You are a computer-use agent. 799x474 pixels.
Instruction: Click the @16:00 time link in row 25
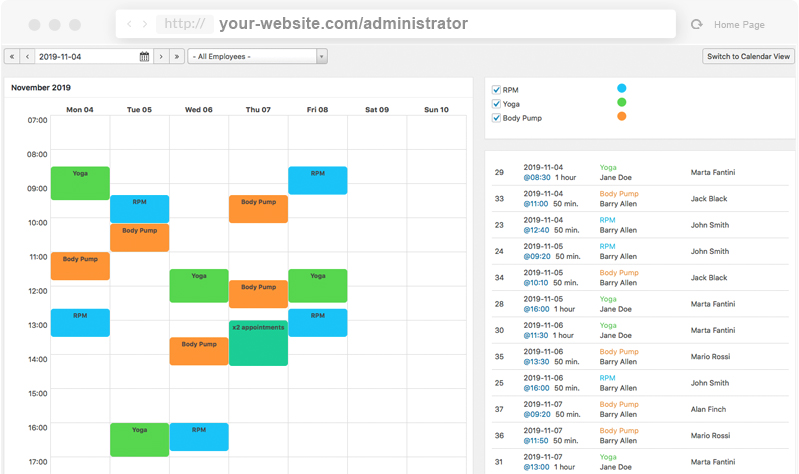tap(537, 388)
